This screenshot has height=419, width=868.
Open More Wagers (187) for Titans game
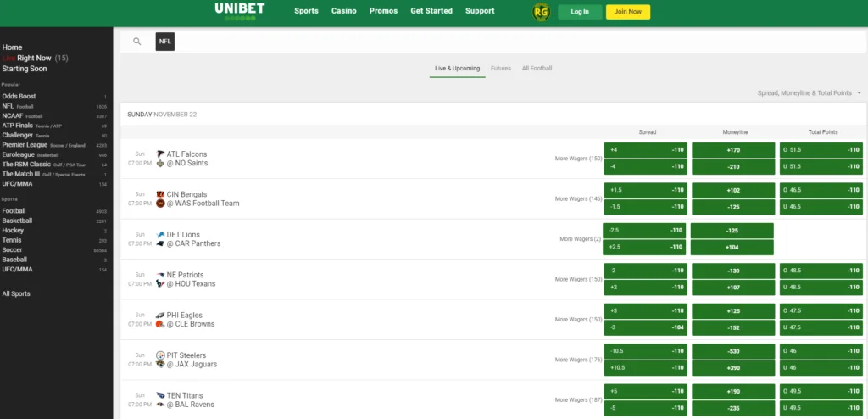578,400
